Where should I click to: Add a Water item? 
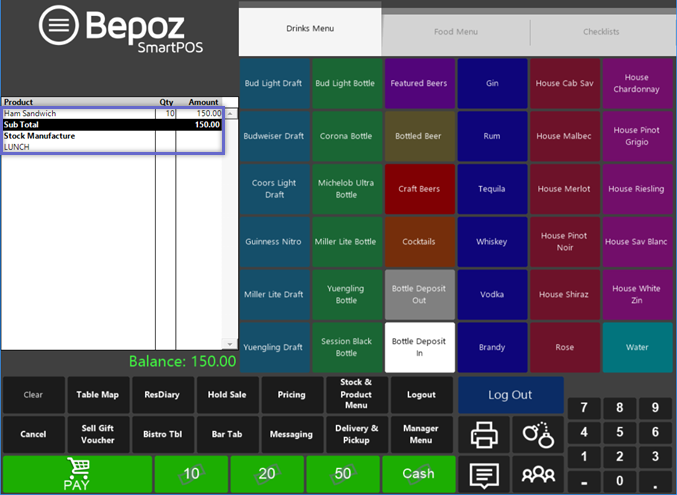(x=637, y=347)
